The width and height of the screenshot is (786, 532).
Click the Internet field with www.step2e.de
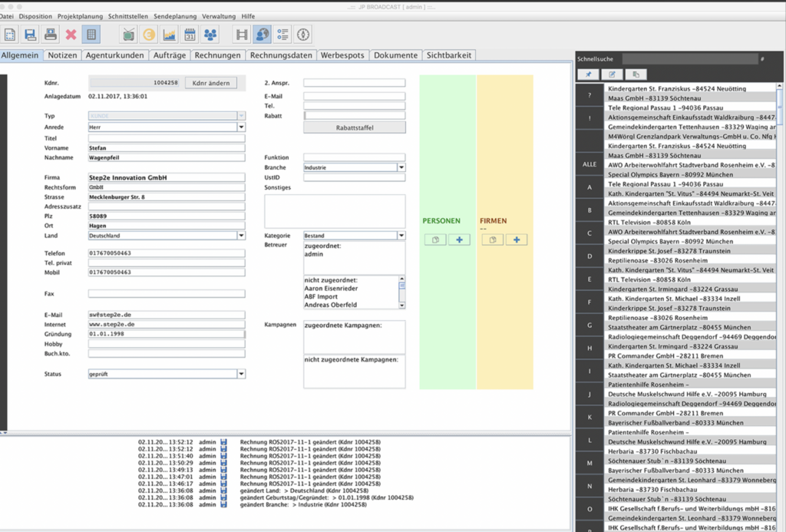click(167, 325)
